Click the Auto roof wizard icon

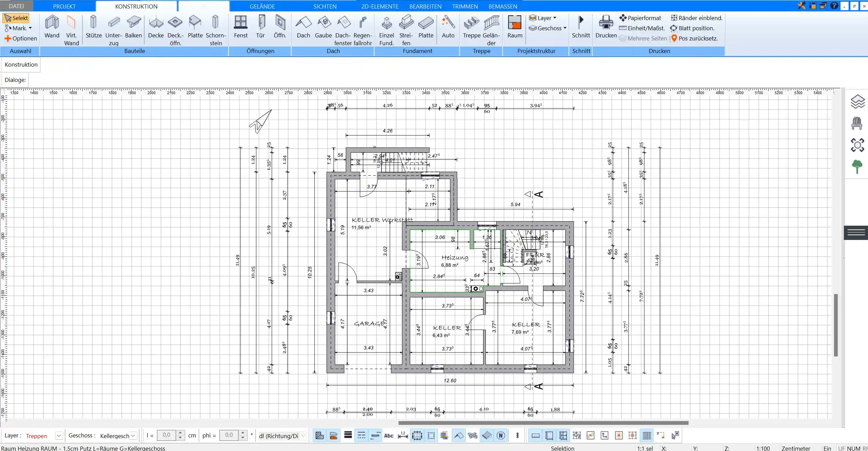tap(448, 27)
